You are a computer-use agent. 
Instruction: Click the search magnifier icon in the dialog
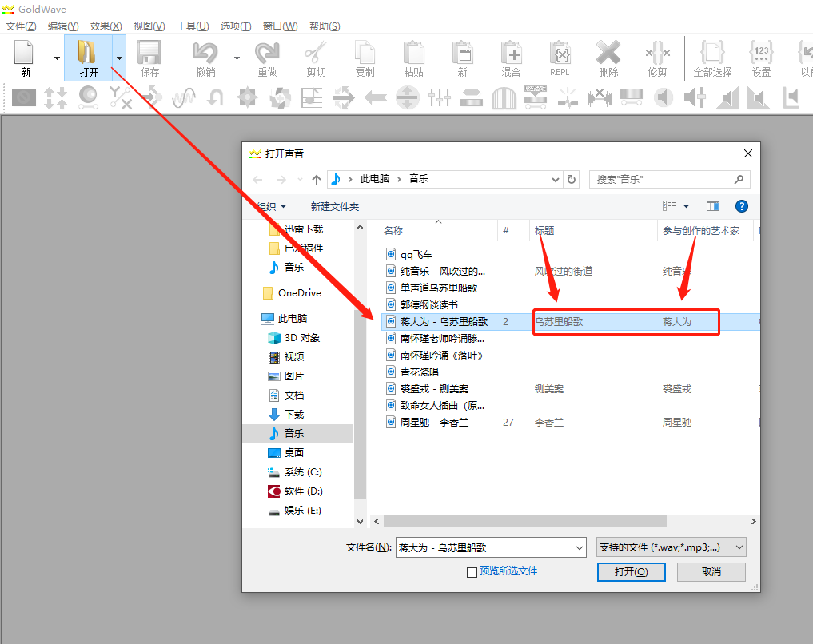[x=739, y=179]
